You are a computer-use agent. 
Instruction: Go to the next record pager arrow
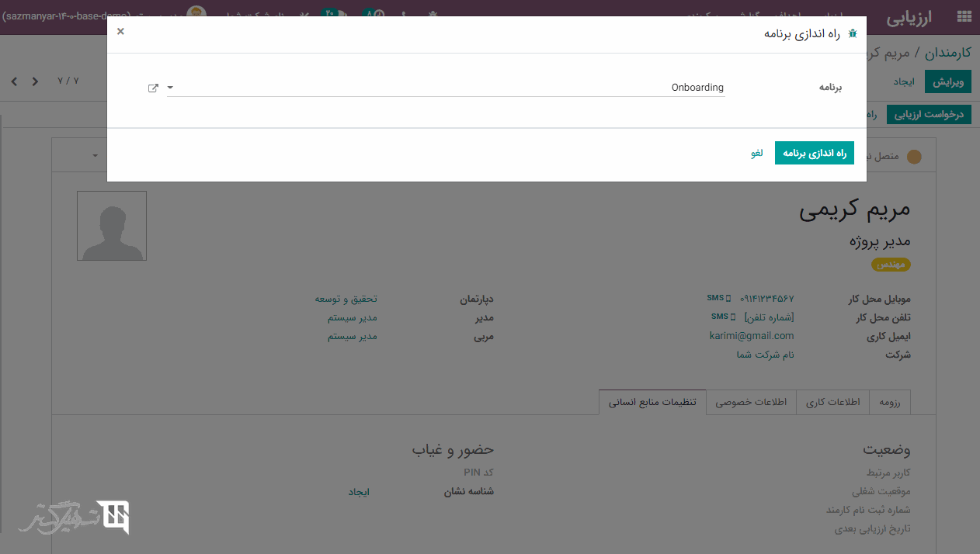[x=14, y=81]
